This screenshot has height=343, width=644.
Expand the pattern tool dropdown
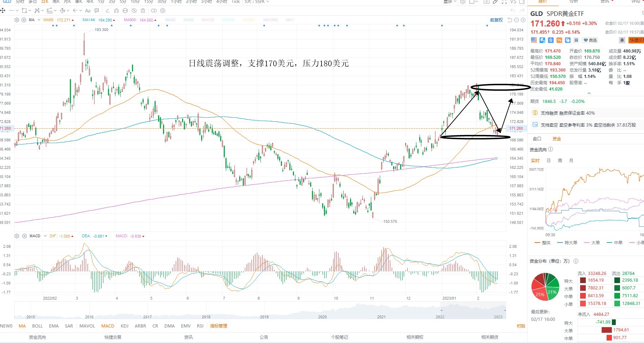click(x=42, y=11)
